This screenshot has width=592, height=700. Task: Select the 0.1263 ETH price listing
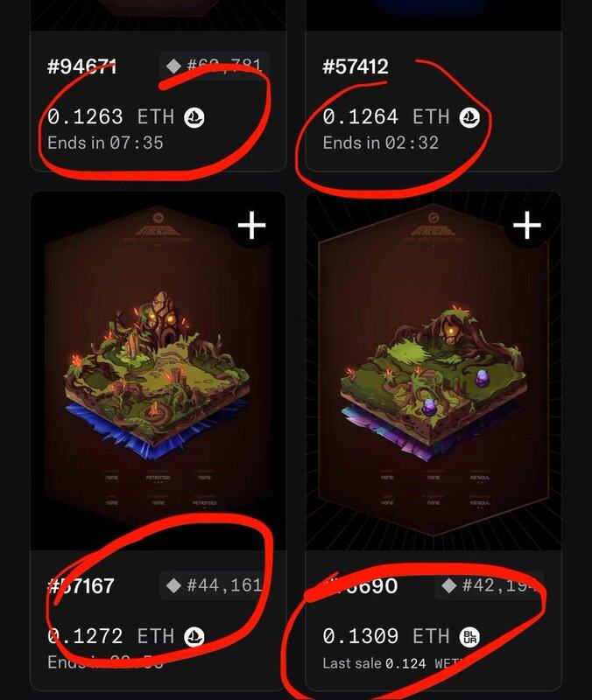click(x=111, y=117)
